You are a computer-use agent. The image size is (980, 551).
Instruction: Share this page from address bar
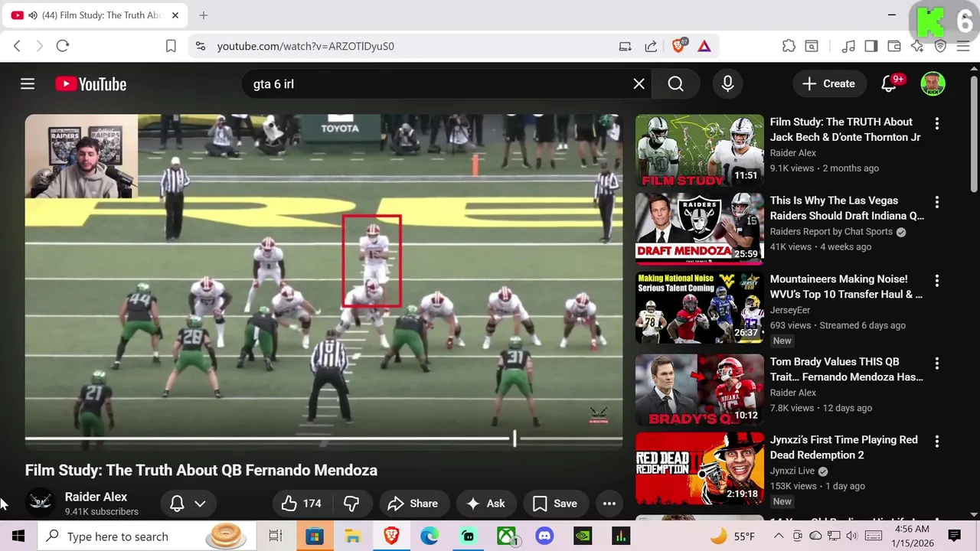pyautogui.click(x=651, y=46)
